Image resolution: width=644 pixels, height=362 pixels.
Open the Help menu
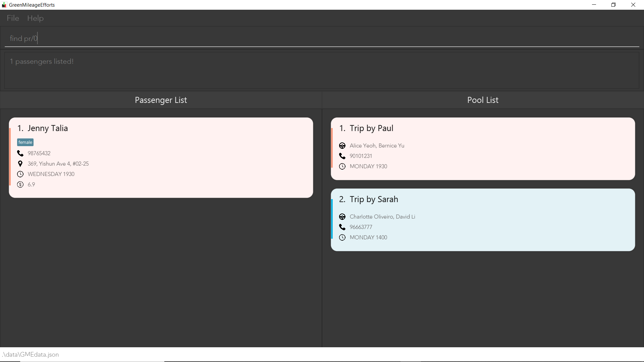coord(35,18)
